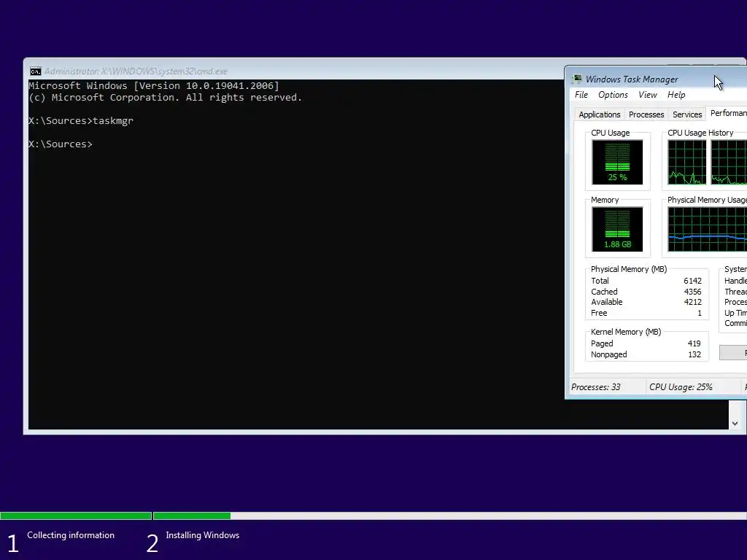Click the Available value 4212
This screenshot has width=747, height=560.
point(692,303)
